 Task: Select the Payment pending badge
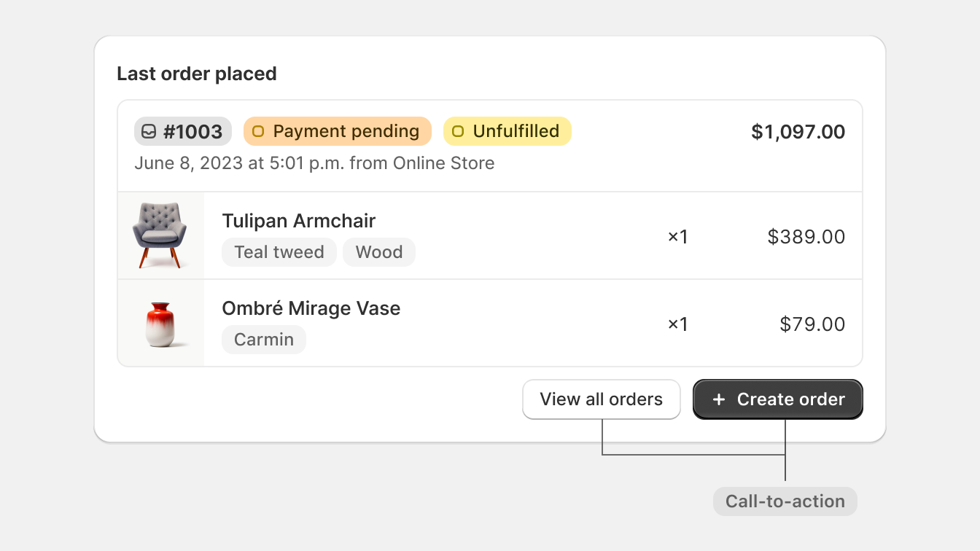(x=338, y=132)
